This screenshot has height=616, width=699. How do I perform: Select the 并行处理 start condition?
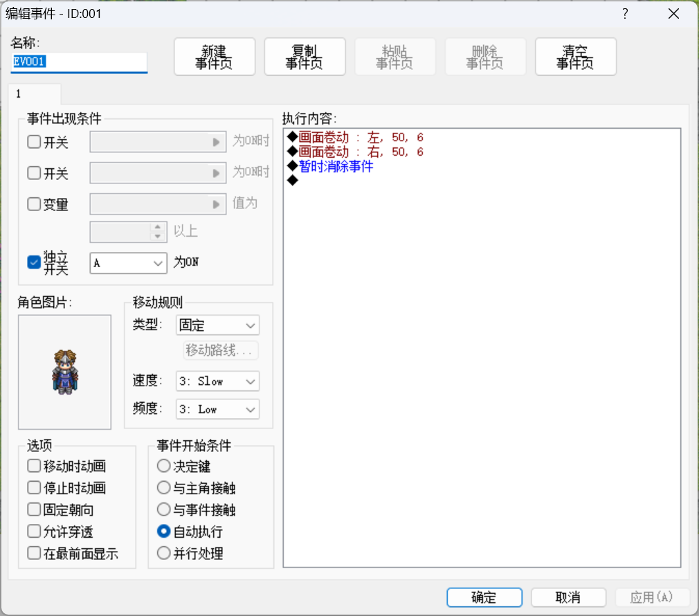163,554
